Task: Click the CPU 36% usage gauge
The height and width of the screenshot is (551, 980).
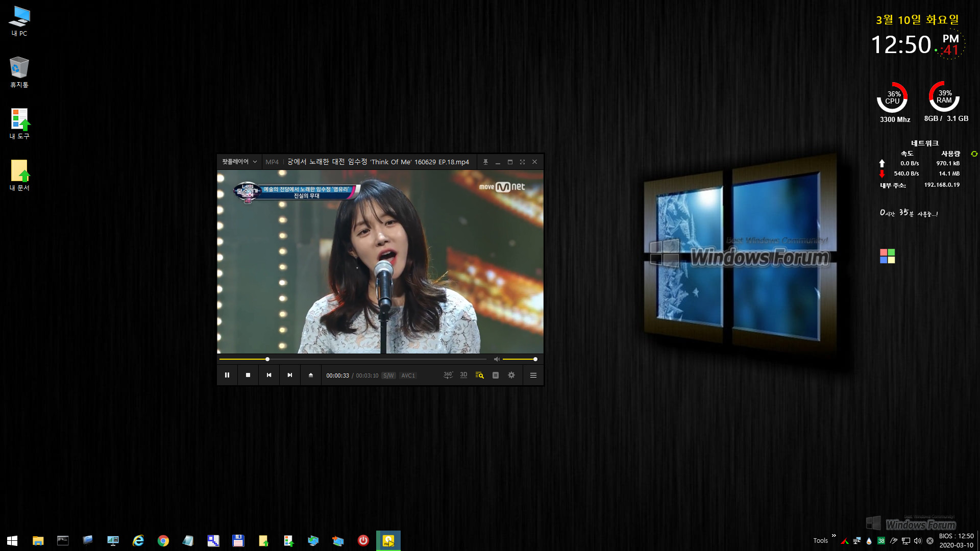Action: pyautogui.click(x=892, y=97)
